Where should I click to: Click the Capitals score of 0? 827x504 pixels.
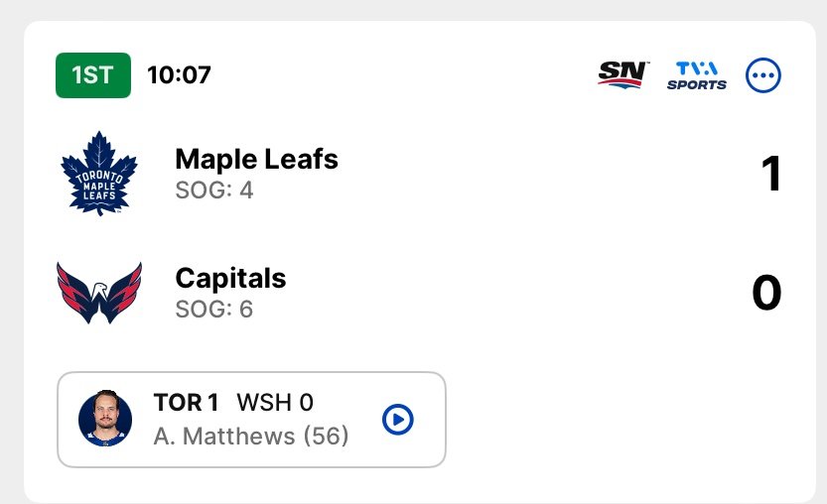(766, 294)
